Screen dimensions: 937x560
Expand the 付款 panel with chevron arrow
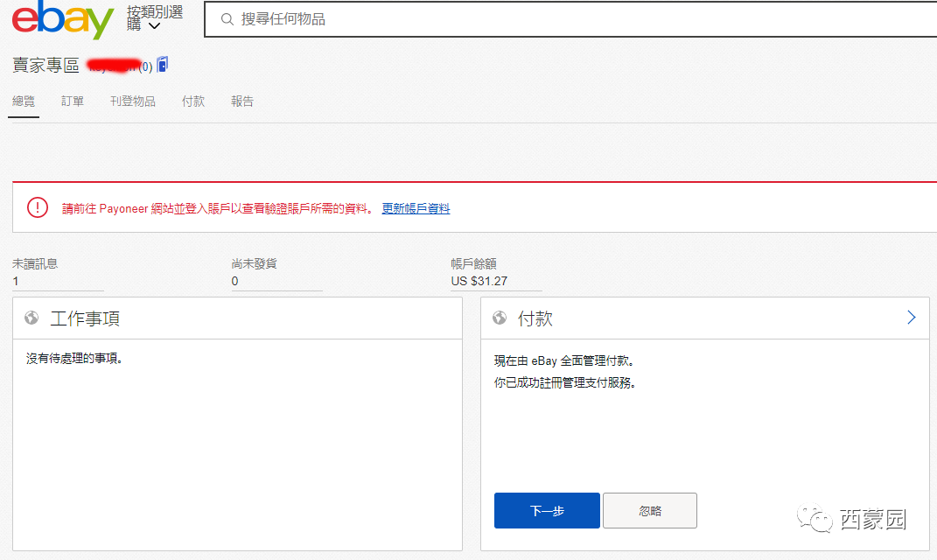pos(912,318)
